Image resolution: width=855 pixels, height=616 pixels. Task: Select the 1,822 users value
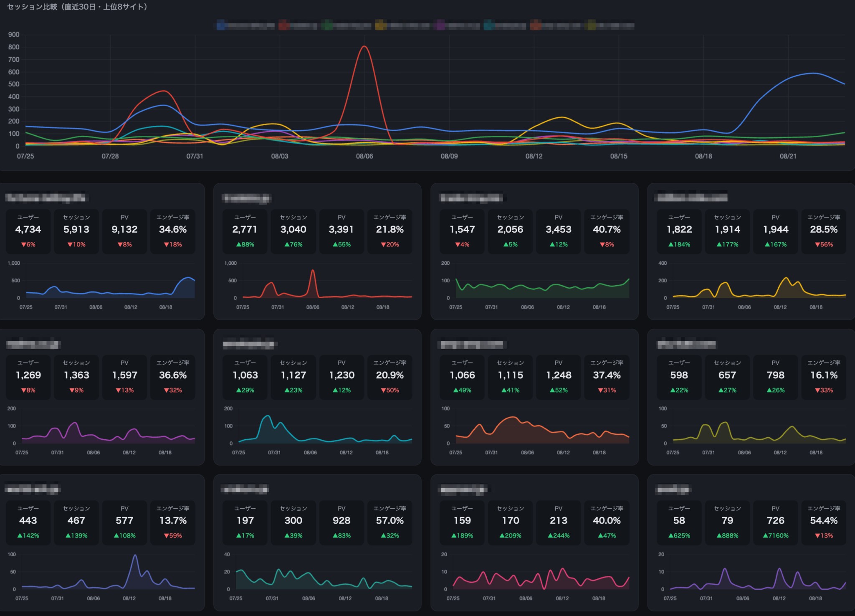(679, 229)
